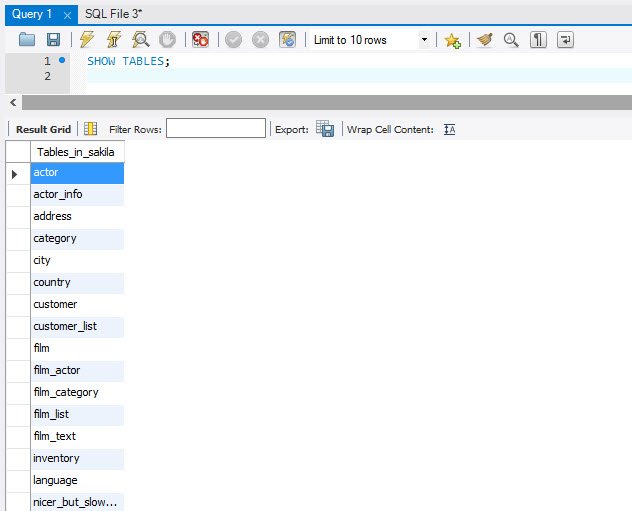Toggle the auto-commit mode icon
This screenshot has width=632, height=511.
(287, 39)
